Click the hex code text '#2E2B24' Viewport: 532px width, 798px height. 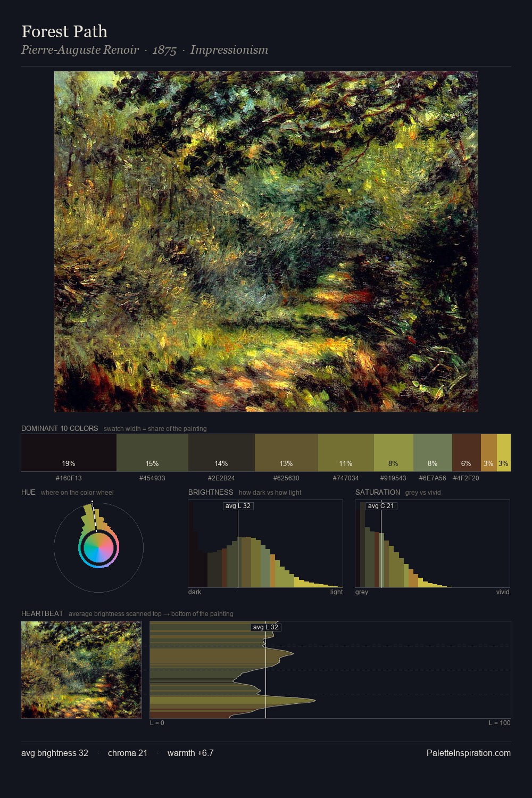(221, 478)
